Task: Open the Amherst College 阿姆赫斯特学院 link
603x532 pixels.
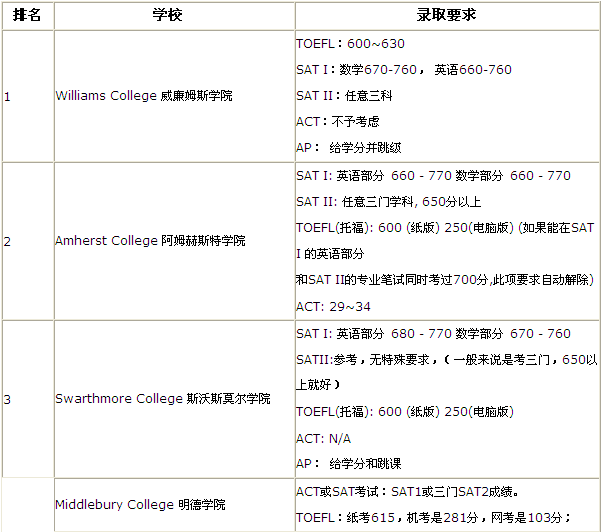Action: point(150,241)
